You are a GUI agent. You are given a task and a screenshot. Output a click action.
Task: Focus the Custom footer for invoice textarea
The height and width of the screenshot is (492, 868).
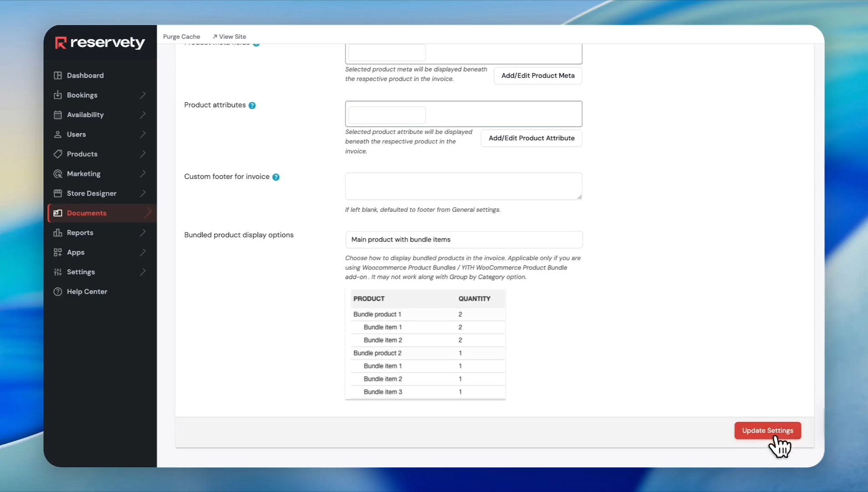pos(463,186)
